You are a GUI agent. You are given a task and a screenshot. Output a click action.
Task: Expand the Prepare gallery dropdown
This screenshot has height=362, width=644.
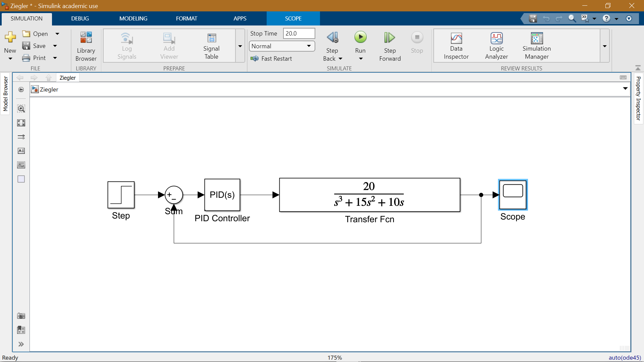point(240,46)
